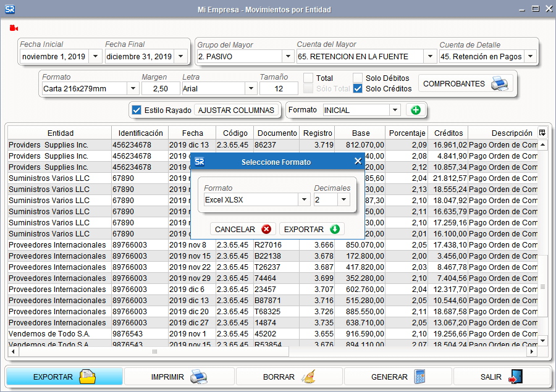Click the yellow folder icon on bottom EXPORTAR

tap(87, 377)
